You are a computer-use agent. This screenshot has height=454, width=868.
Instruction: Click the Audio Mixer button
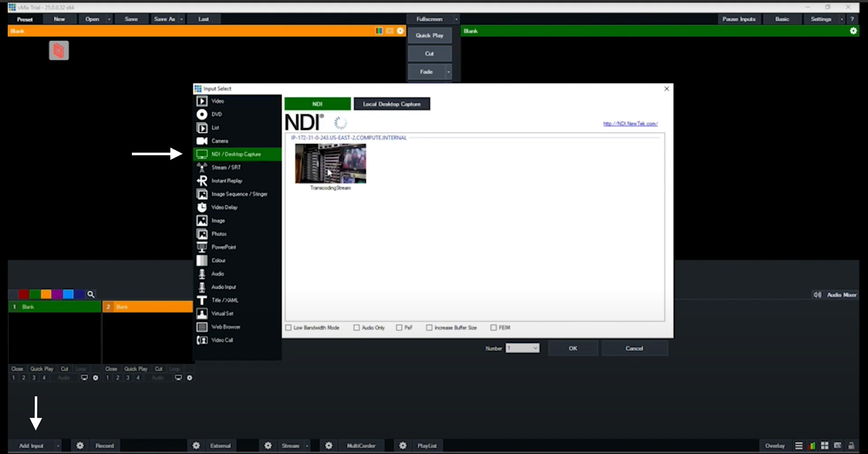[x=835, y=295]
